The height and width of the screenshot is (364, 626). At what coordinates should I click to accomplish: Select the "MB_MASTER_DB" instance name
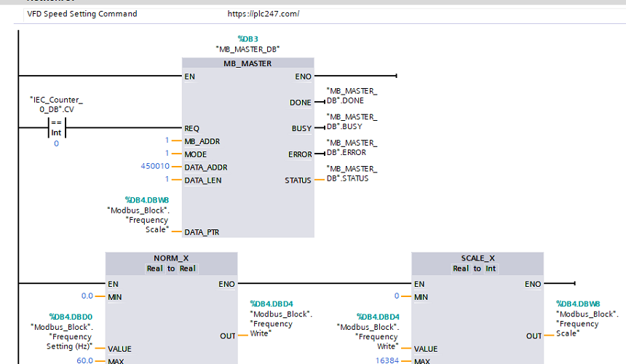247,49
